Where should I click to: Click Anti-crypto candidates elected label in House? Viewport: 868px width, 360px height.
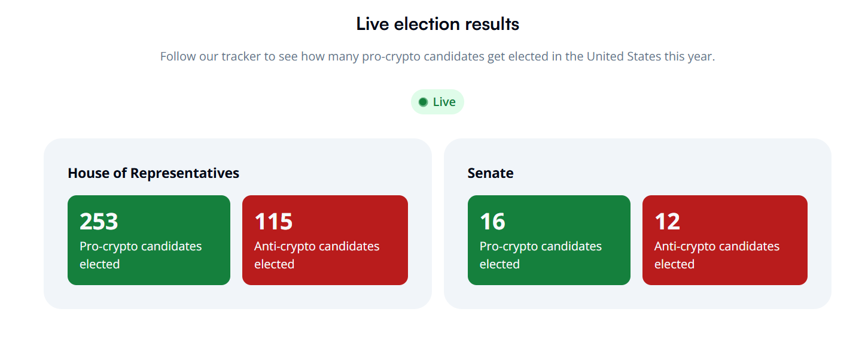[317, 255]
